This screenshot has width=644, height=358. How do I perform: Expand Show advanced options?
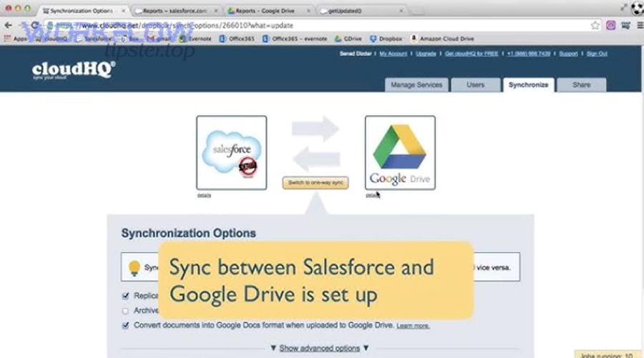[x=320, y=348]
